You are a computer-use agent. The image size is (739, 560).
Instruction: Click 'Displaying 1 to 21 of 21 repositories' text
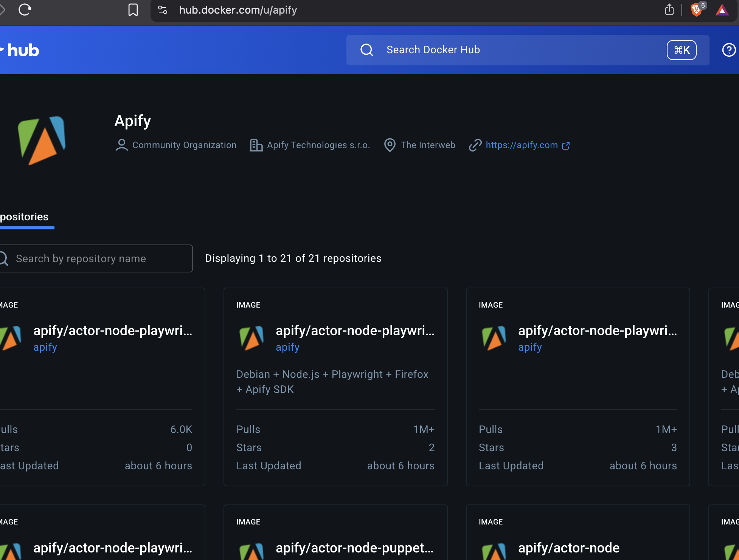(293, 258)
